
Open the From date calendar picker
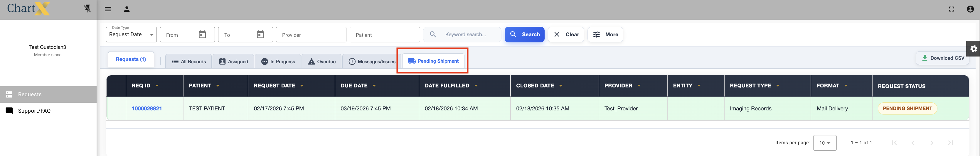[x=202, y=35]
